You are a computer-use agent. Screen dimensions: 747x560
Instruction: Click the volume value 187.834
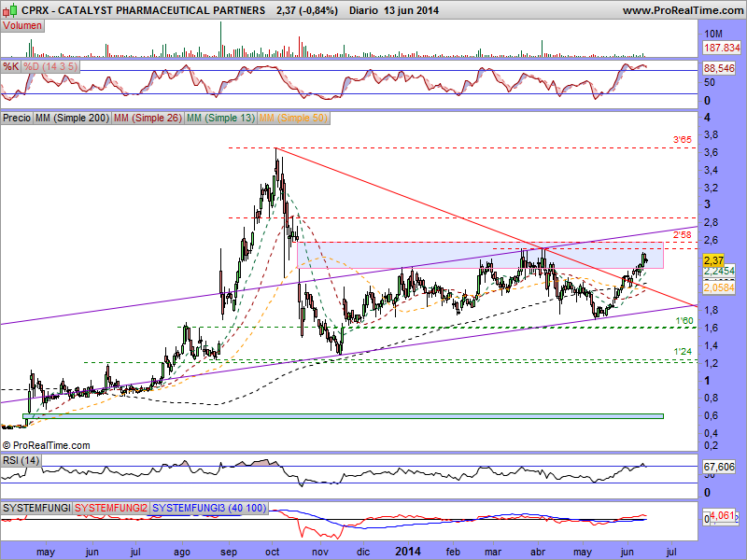(722, 48)
